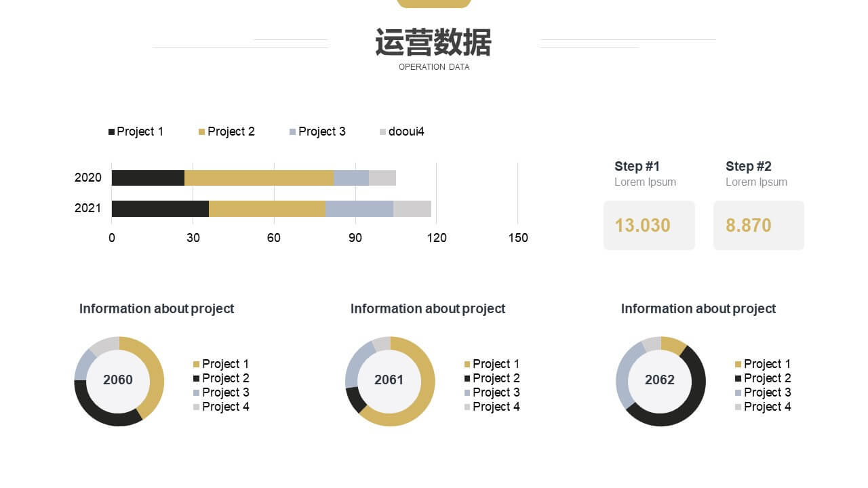Select Project 4 in the 2062 donut legend
Image resolution: width=868 pixels, height=488 pixels.
[767, 407]
